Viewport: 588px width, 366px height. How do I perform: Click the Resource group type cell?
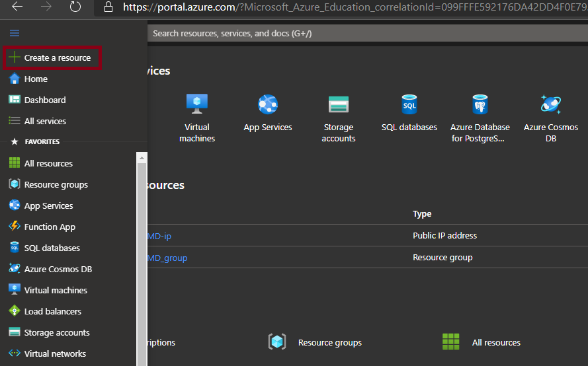pos(442,258)
